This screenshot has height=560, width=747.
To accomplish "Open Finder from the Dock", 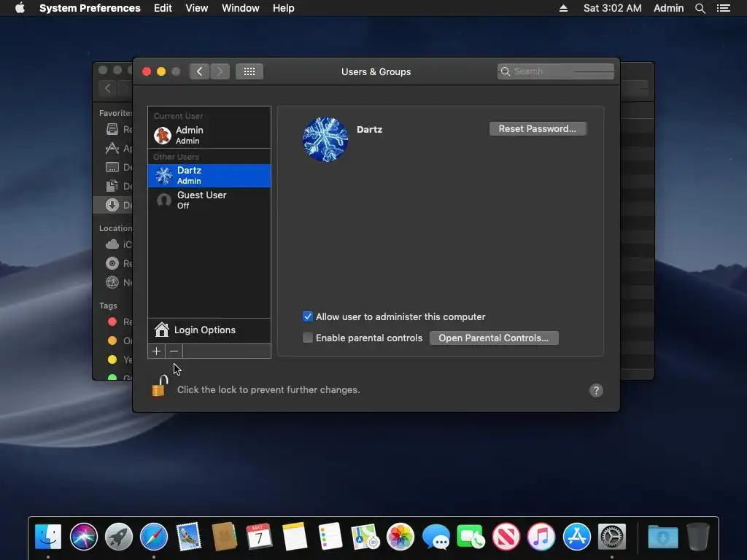I will [x=48, y=536].
